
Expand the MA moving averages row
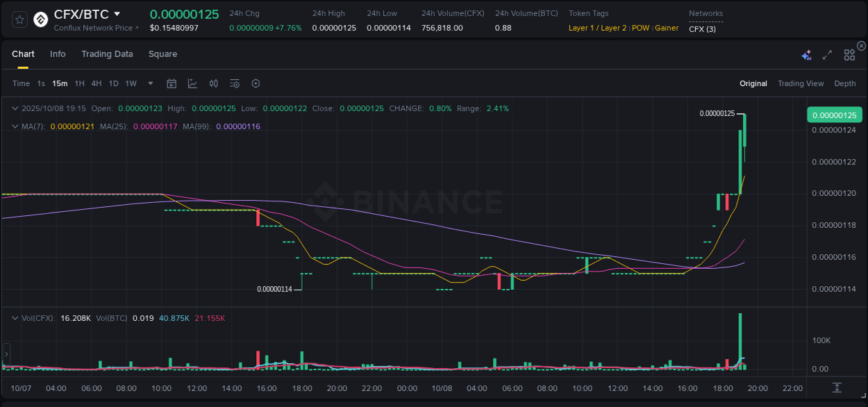(x=15, y=126)
